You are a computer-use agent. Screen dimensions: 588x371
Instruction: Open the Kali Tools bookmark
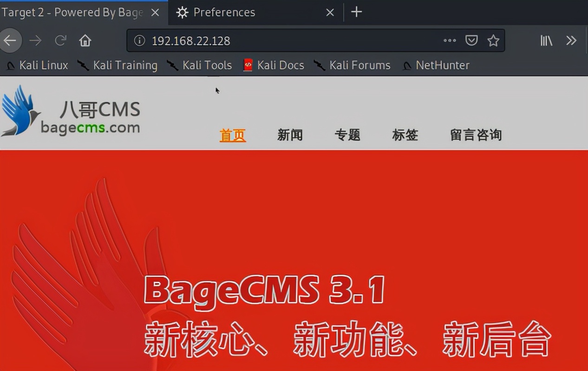tap(207, 65)
